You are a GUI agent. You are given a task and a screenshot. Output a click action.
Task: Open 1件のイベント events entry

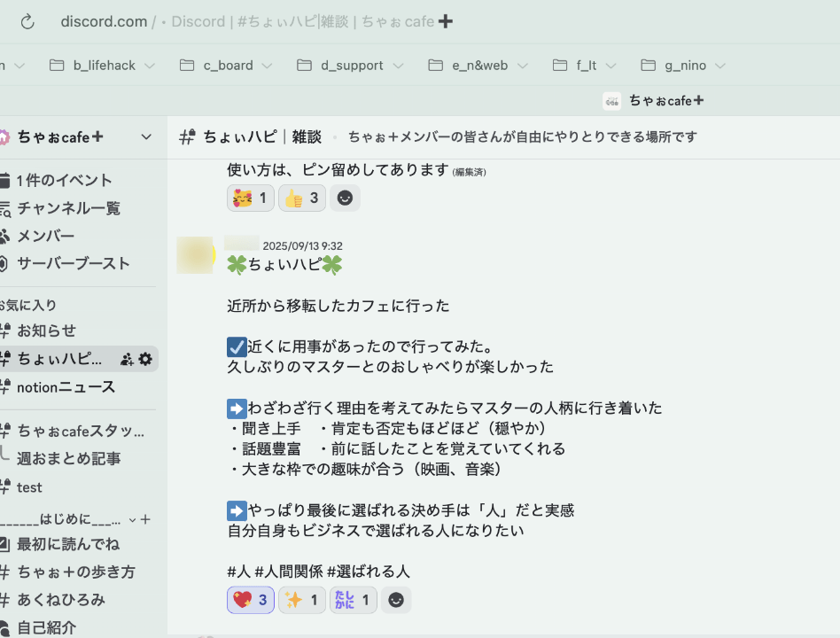[x=65, y=180]
